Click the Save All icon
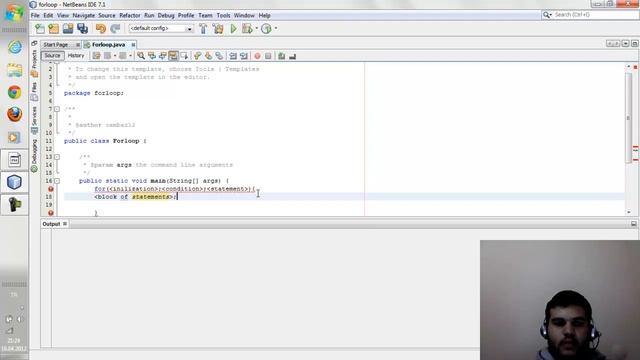The height and width of the screenshot is (360, 640). pos(82,29)
